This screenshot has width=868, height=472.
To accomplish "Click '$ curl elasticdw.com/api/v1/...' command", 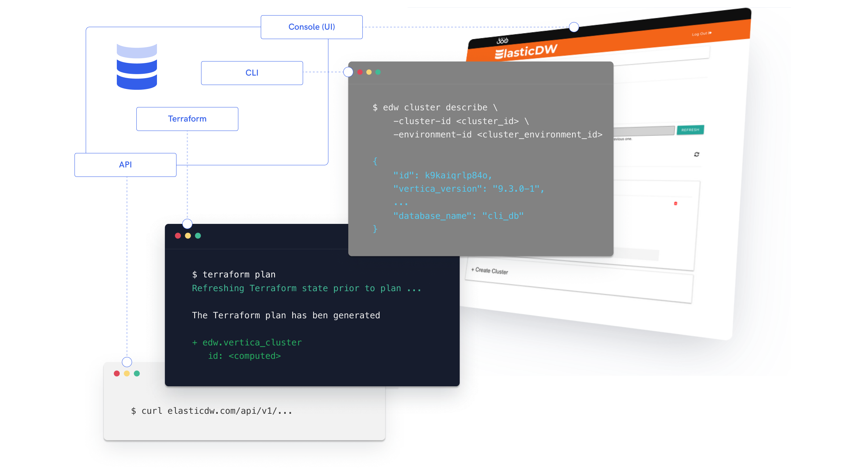I will click(212, 411).
